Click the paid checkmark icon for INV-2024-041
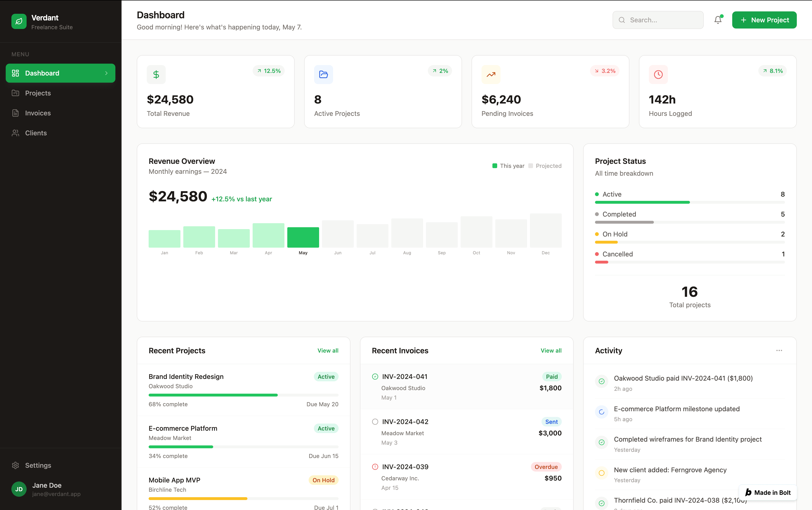812x510 pixels. (375, 376)
